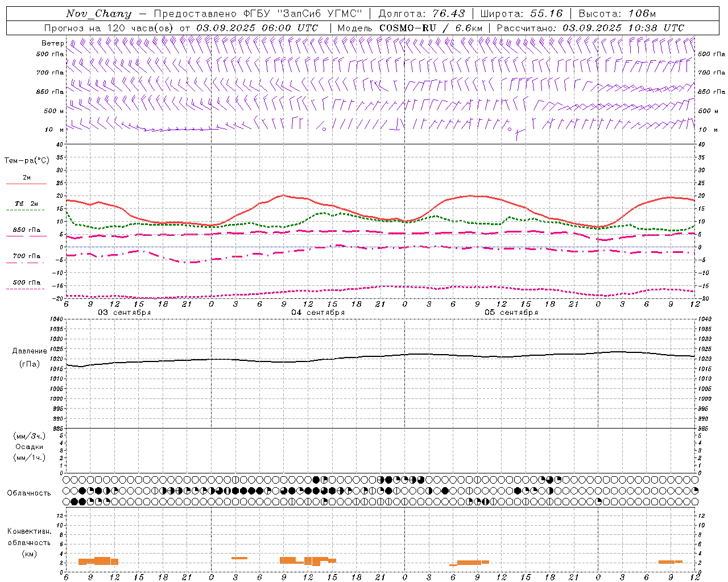Click the Ветер panel label
Image resolution: width=728 pixels, height=582 pixels.
53,43
